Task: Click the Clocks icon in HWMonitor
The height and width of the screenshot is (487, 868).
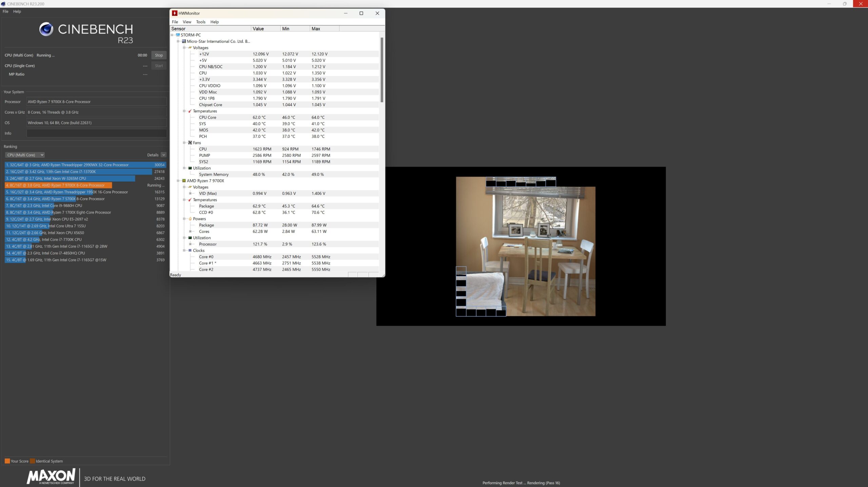Action: (190, 250)
